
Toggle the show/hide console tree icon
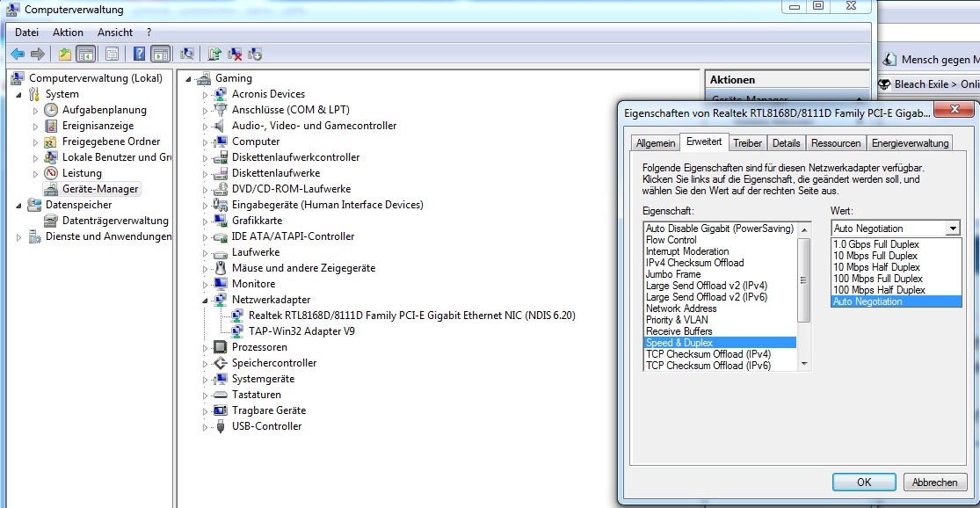[x=85, y=54]
